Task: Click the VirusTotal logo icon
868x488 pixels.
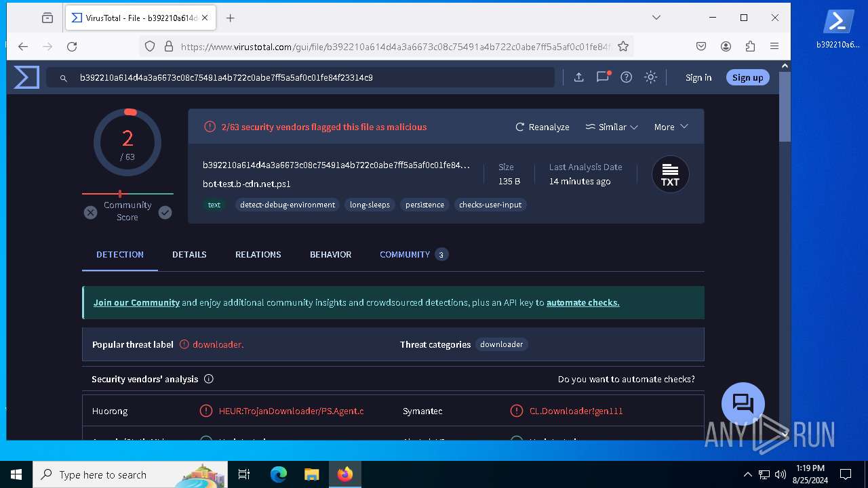Action: (x=26, y=77)
